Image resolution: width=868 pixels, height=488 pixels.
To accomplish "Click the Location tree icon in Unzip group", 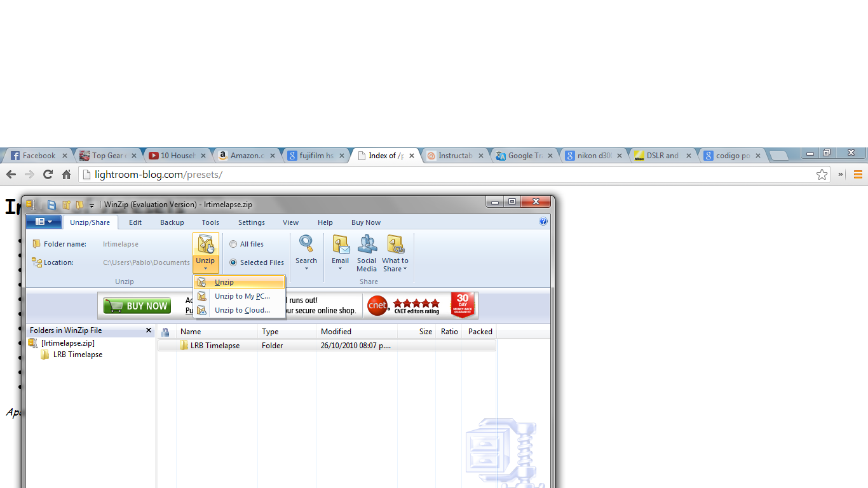I will [37, 262].
